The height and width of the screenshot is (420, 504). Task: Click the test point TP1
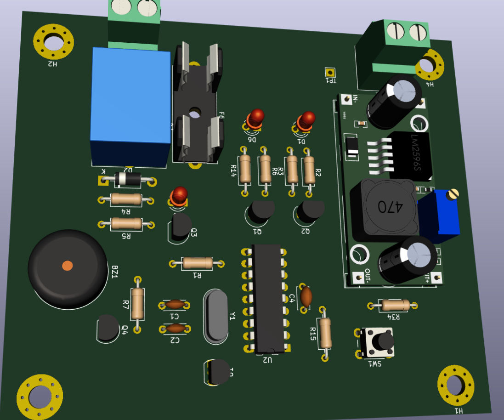(330, 73)
